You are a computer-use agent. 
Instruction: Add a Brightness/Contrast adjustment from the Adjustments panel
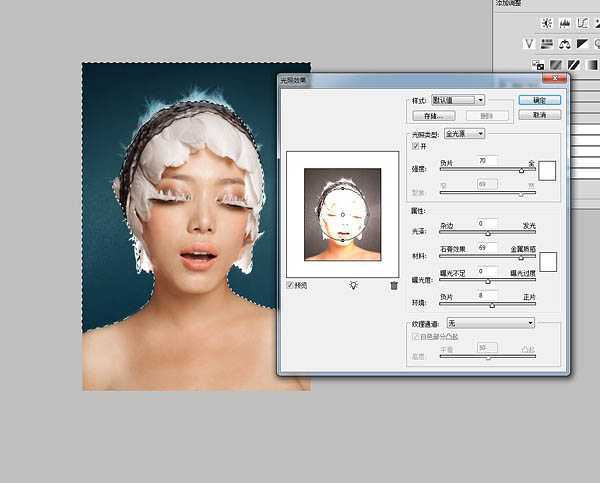547,23
